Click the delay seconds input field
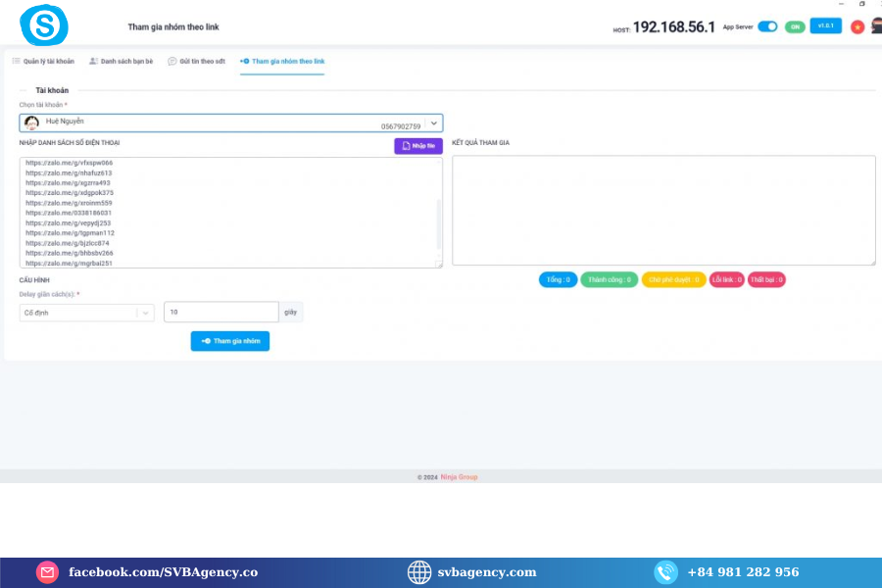 (x=221, y=313)
